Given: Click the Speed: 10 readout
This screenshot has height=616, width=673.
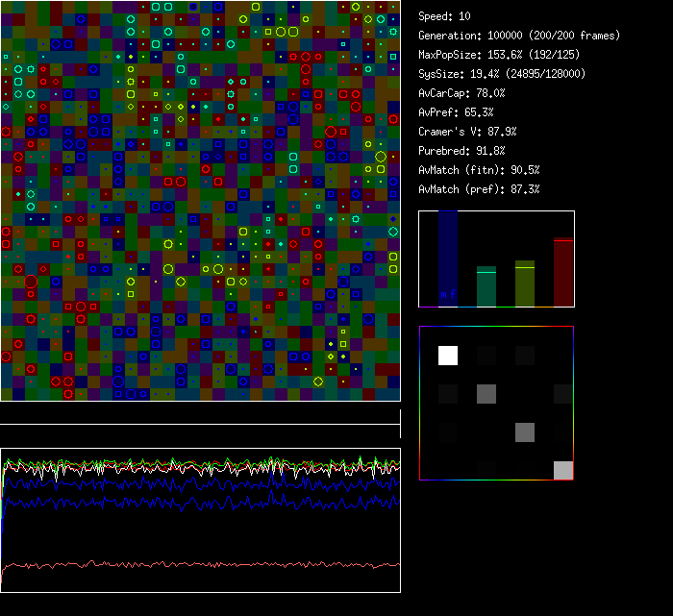Looking at the screenshot, I should pyautogui.click(x=445, y=16).
